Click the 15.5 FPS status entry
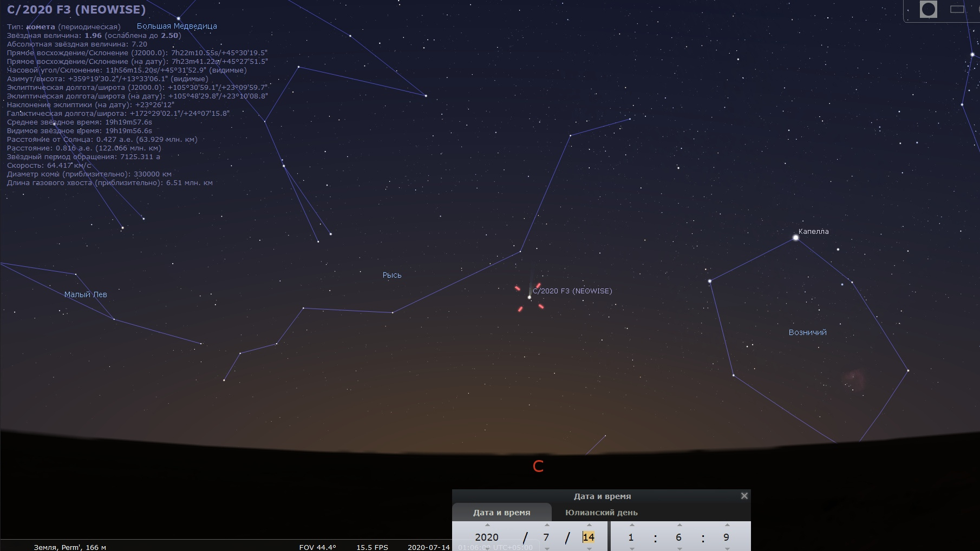The height and width of the screenshot is (551, 980). point(372,547)
